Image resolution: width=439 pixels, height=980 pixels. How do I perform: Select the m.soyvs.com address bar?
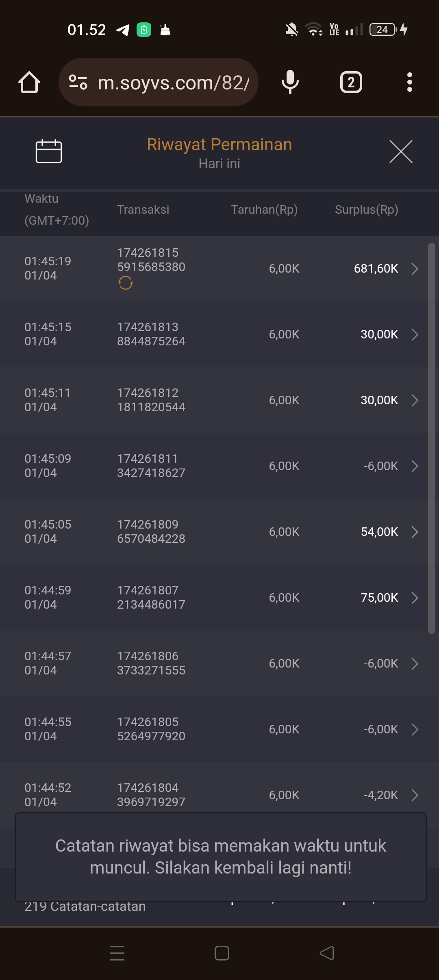[173, 82]
